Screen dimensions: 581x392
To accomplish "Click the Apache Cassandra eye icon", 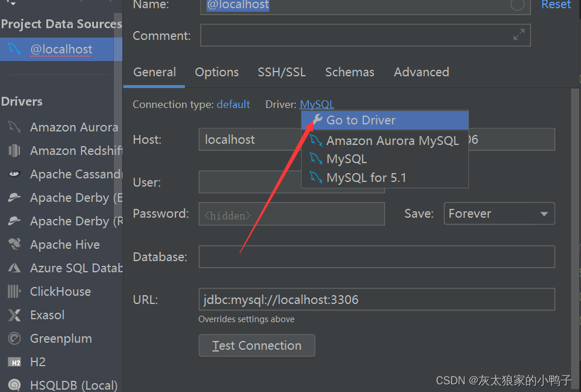I will coord(14,174).
